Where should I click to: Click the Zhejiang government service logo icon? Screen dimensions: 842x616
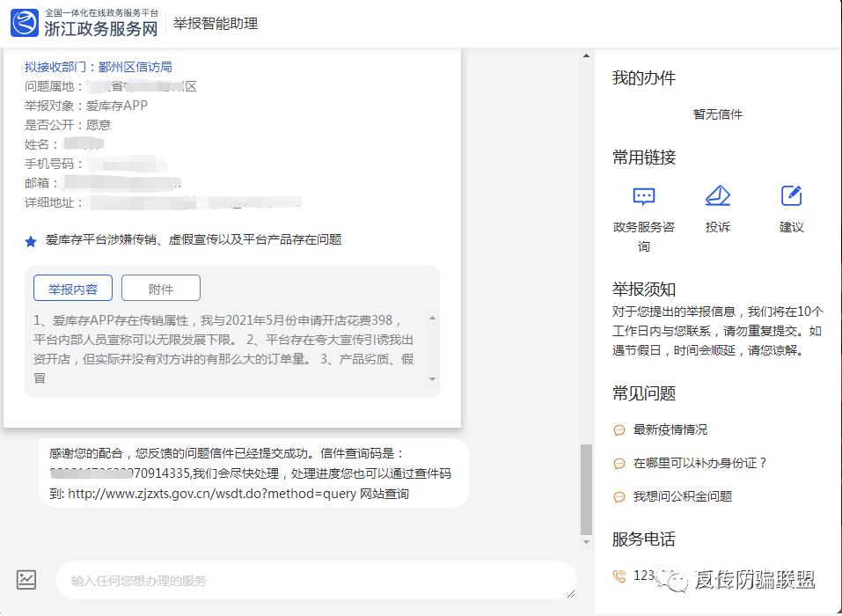pyautogui.click(x=25, y=23)
